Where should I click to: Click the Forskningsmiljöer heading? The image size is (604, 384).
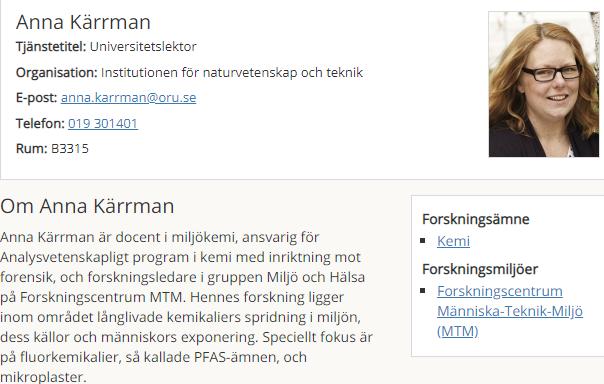click(x=480, y=269)
